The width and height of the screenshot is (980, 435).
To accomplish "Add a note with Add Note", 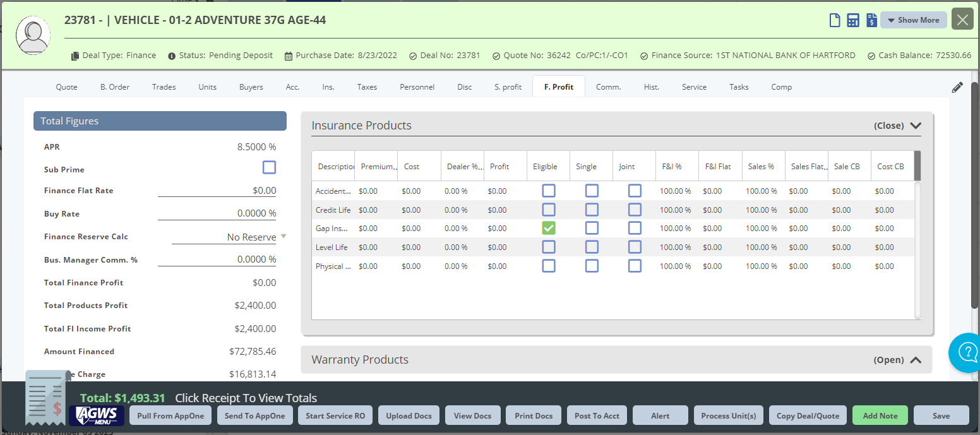I will tap(880, 415).
